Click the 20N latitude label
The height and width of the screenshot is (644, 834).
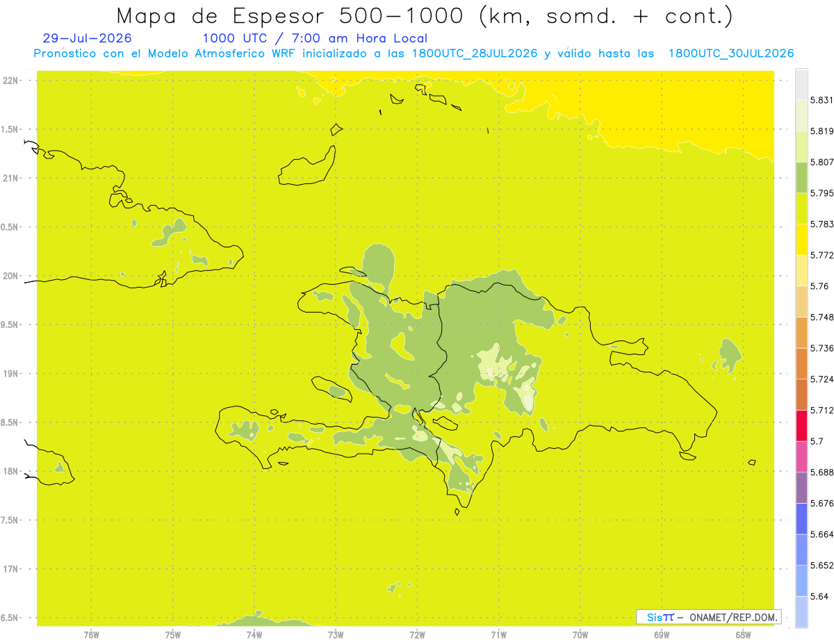click(x=11, y=276)
